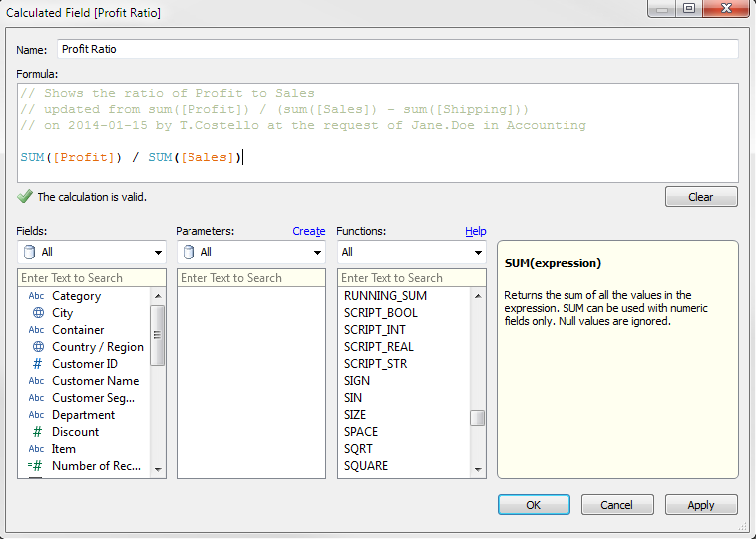This screenshot has width=756, height=539.
Task: Click the Abc icon beside Department
Action: pyautogui.click(x=36, y=415)
